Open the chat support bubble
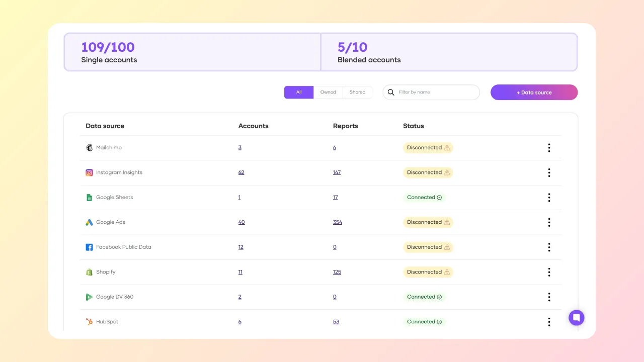The width and height of the screenshot is (644, 362). click(576, 317)
